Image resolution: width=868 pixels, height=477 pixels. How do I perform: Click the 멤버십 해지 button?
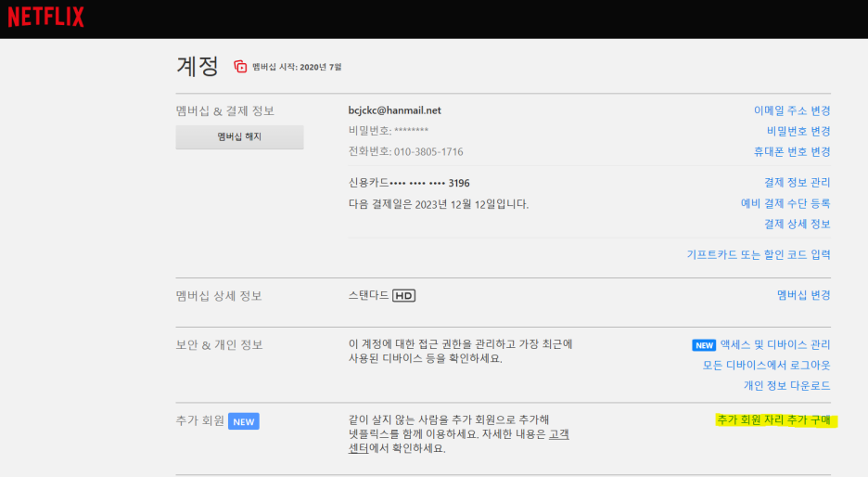pyautogui.click(x=239, y=136)
